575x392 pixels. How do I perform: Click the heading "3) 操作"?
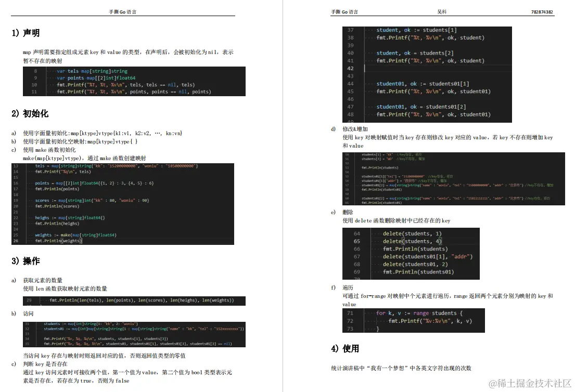[25, 261]
